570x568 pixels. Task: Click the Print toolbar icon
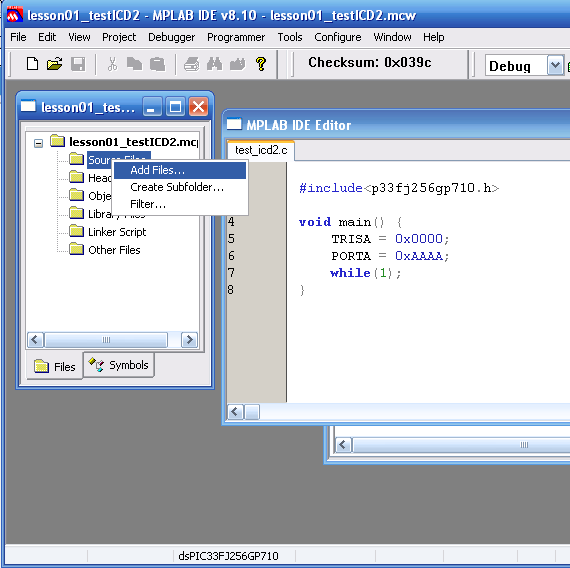click(192, 64)
